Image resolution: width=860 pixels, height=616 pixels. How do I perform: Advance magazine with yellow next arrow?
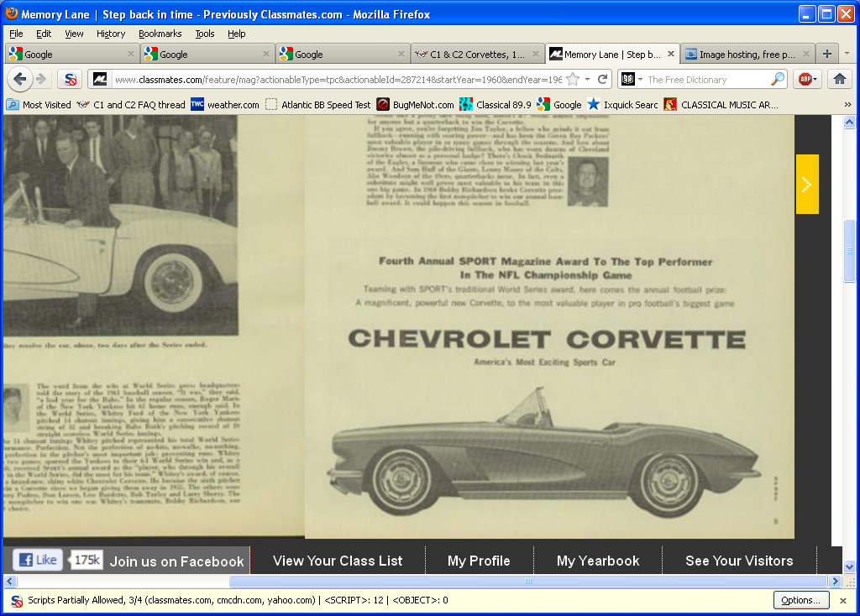tap(807, 184)
